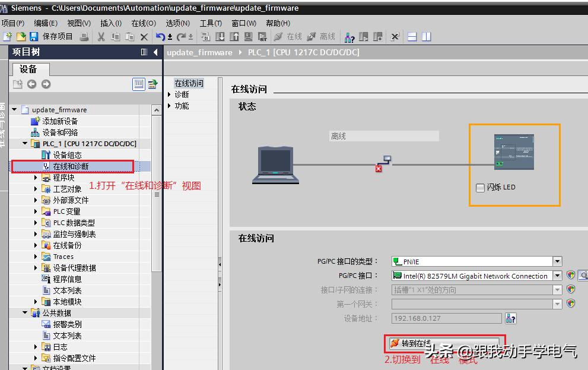
Task: Open PG/PC 接口的类型 dropdown
Action: click(x=557, y=261)
